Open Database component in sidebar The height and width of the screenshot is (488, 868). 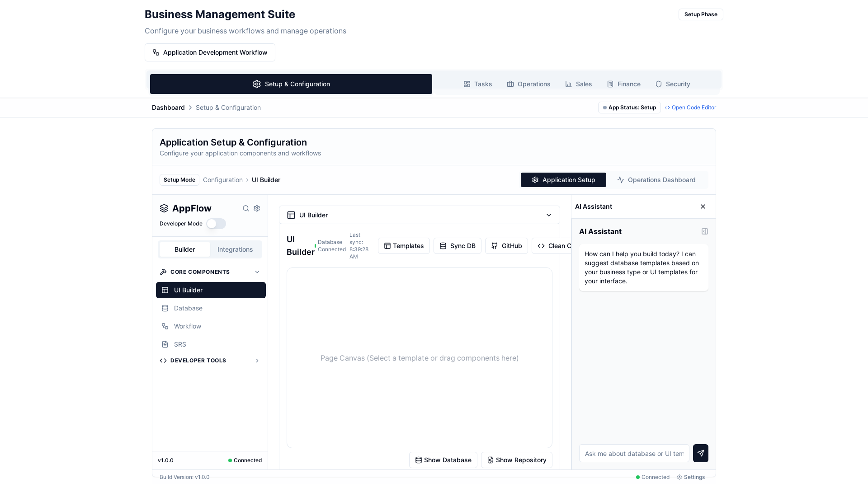point(211,308)
